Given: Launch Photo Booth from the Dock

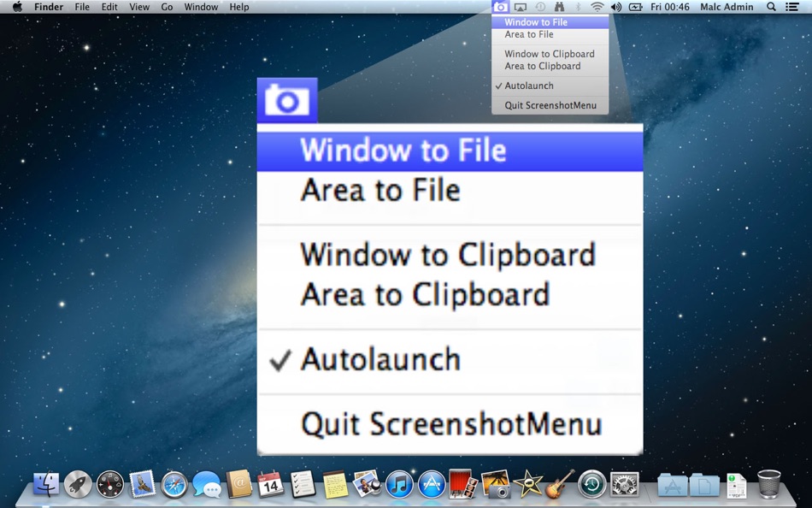Looking at the screenshot, I should pos(462,484).
